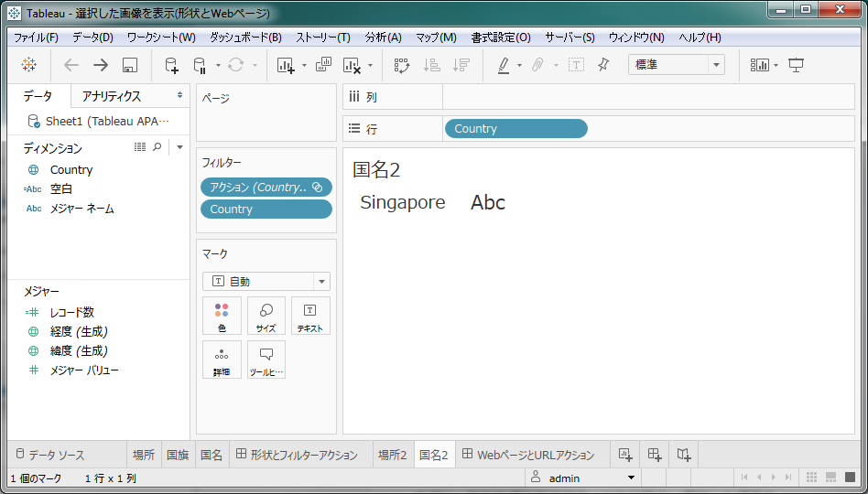Open the 書式設定(O) menu
The height and width of the screenshot is (494, 868).
501,38
